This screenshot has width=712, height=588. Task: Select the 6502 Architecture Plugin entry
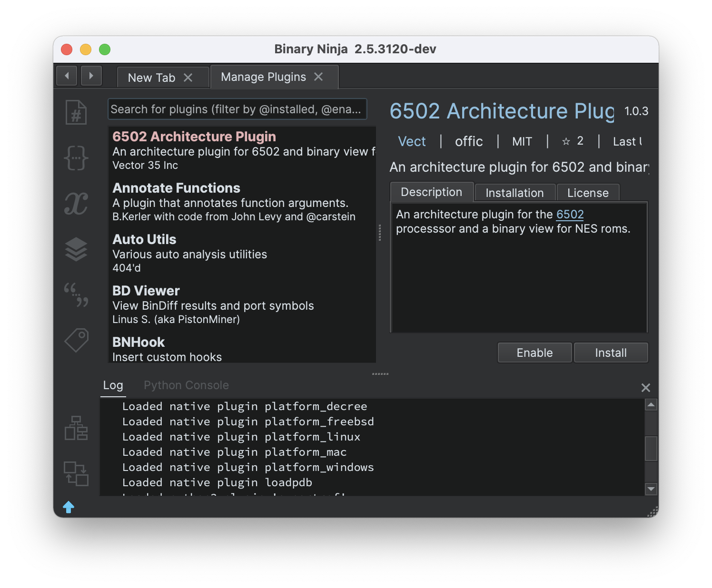click(x=242, y=150)
